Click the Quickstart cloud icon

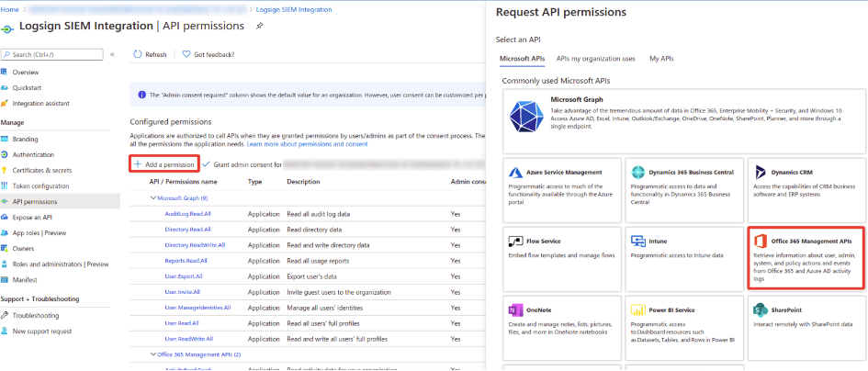pos(5,87)
